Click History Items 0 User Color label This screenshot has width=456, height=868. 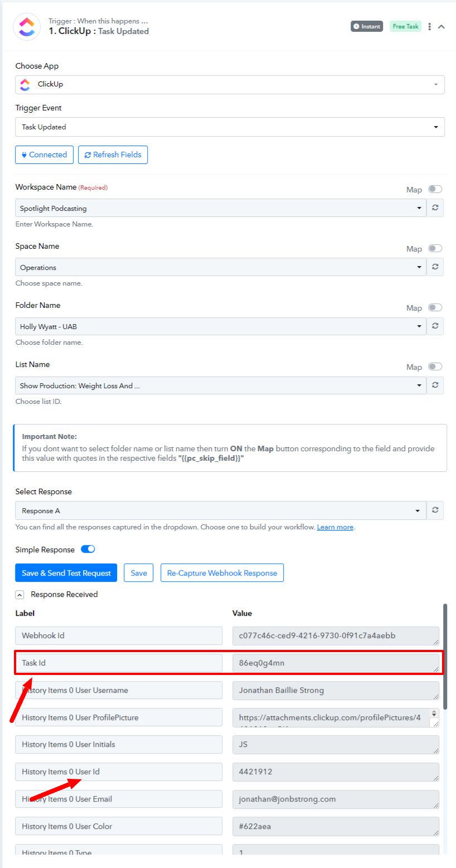click(x=119, y=826)
